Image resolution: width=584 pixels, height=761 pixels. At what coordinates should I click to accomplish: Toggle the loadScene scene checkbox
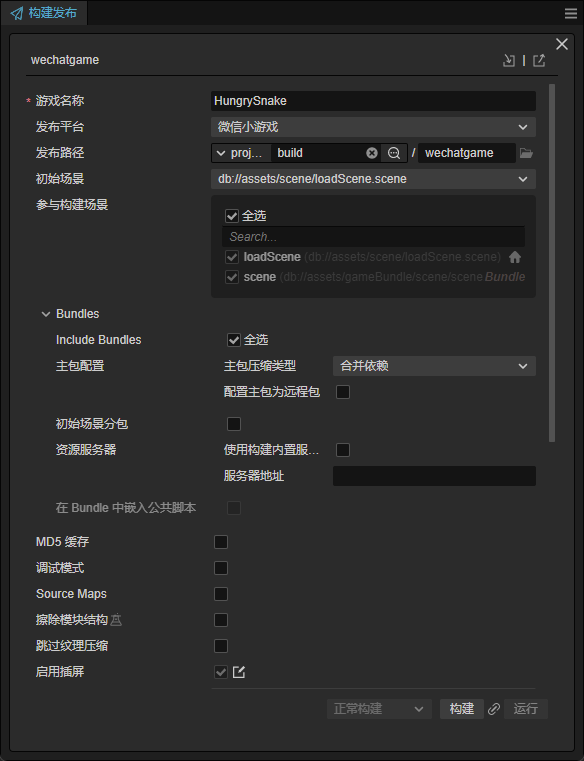[232, 257]
